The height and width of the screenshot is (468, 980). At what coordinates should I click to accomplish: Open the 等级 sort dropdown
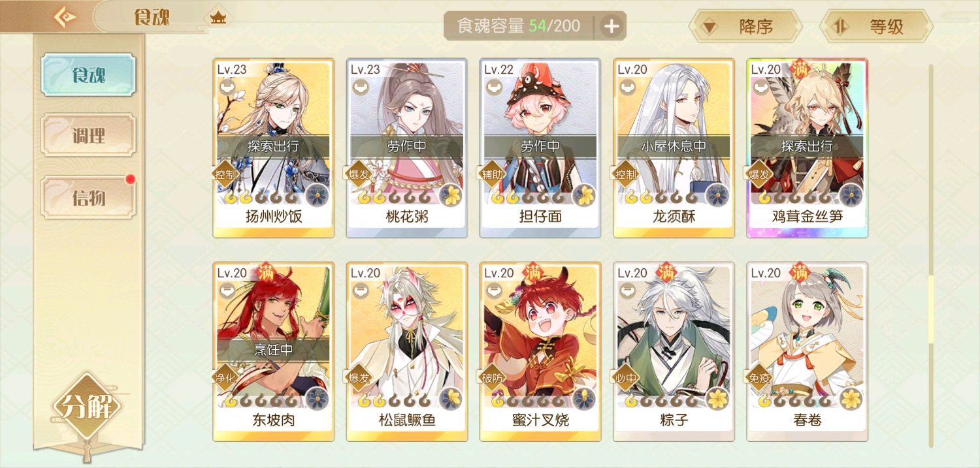point(876,26)
